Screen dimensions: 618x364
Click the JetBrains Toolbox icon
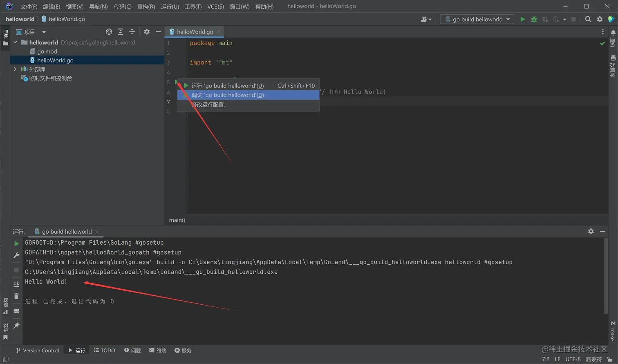[x=611, y=19]
